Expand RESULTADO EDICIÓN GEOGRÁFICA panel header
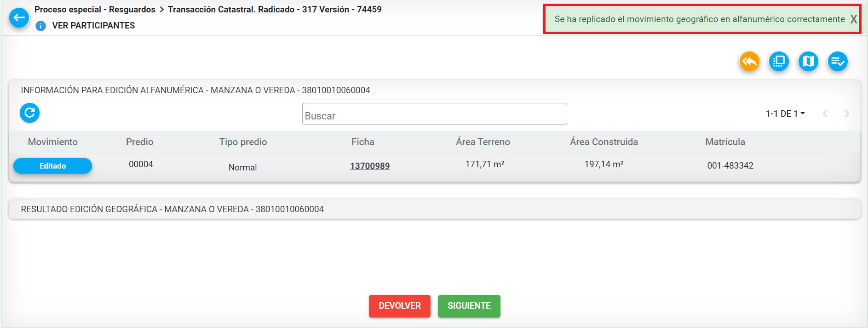This screenshot has height=328, width=868. coord(434,209)
